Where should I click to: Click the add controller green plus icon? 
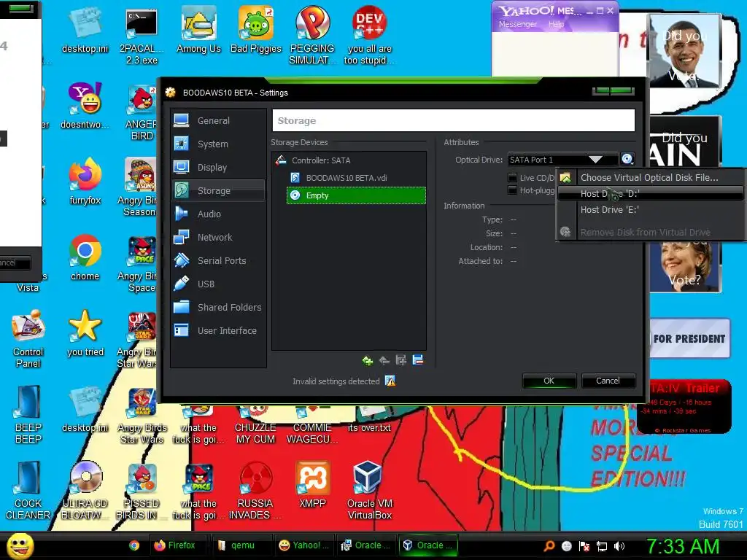(x=367, y=360)
